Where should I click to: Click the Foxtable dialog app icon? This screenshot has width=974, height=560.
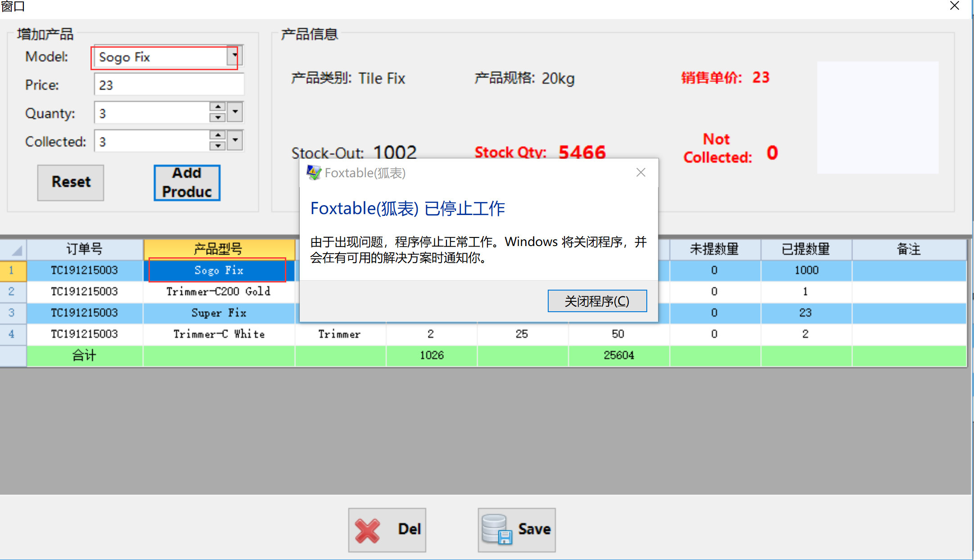pyautogui.click(x=314, y=173)
